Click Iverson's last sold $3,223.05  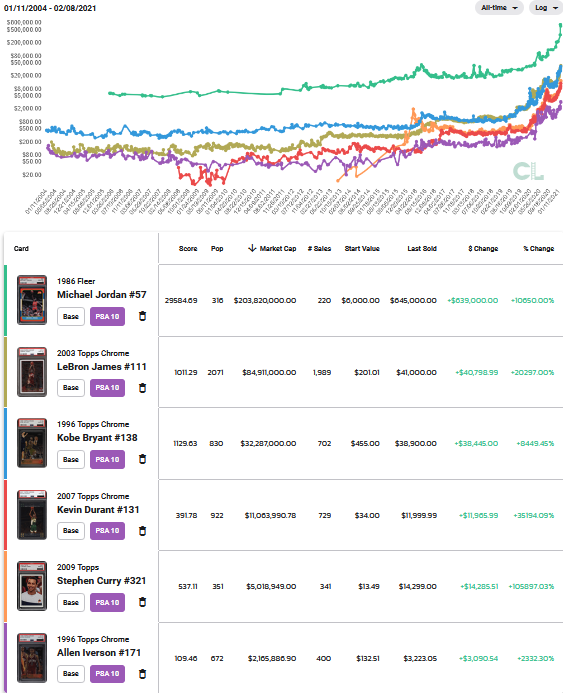(420, 659)
